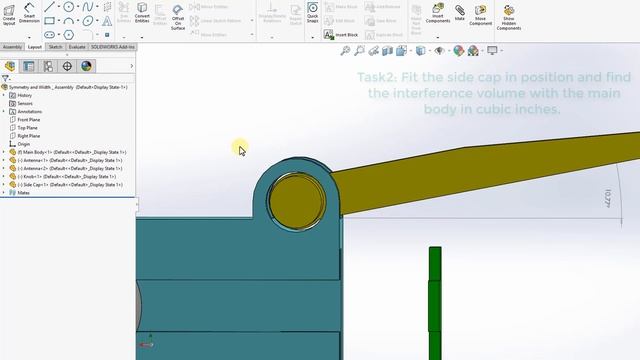Click the Zoom to Fit icon
Image resolution: width=640 pixels, height=360 pixels.
click(x=345, y=51)
